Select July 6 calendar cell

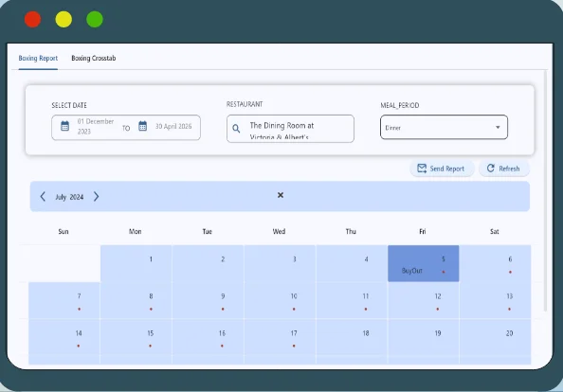(x=495, y=263)
